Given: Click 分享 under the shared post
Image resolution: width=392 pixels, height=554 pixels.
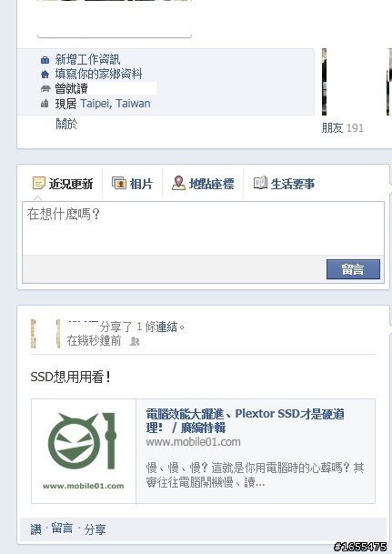Looking at the screenshot, I should click(95, 529).
